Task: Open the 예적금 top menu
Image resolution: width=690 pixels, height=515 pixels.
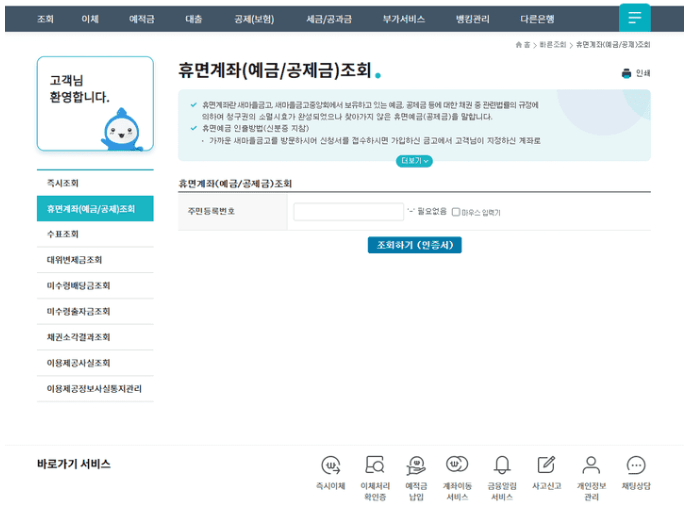Action: click(x=141, y=19)
